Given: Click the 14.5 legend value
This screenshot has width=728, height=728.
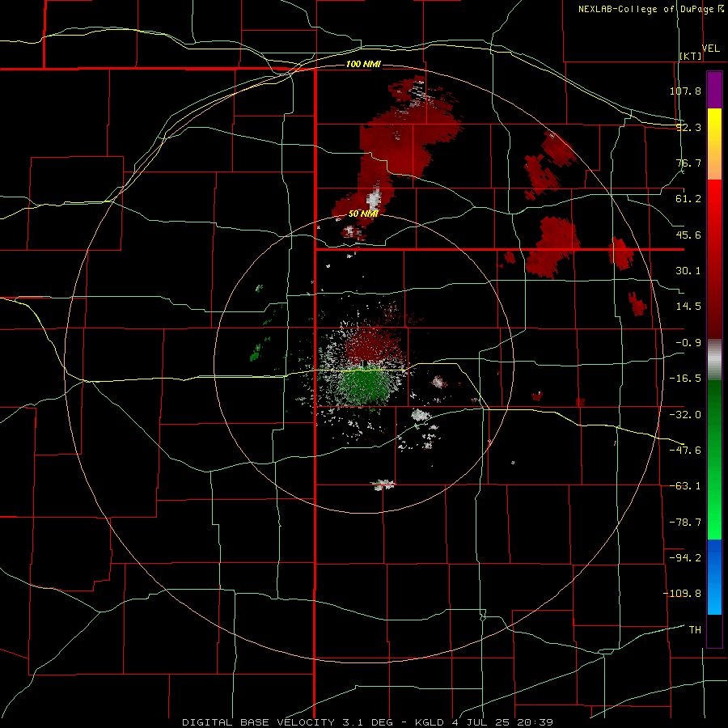Looking at the screenshot, I should click(x=688, y=307).
